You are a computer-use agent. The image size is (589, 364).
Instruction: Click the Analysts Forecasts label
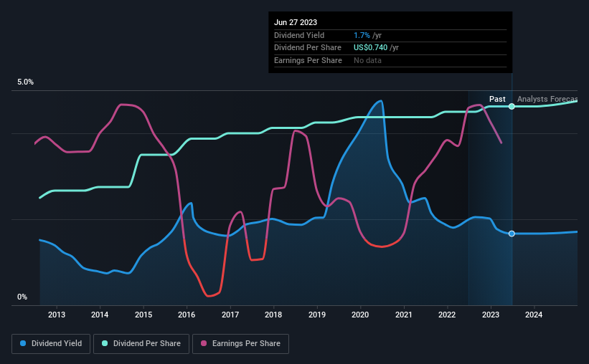coord(547,99)
